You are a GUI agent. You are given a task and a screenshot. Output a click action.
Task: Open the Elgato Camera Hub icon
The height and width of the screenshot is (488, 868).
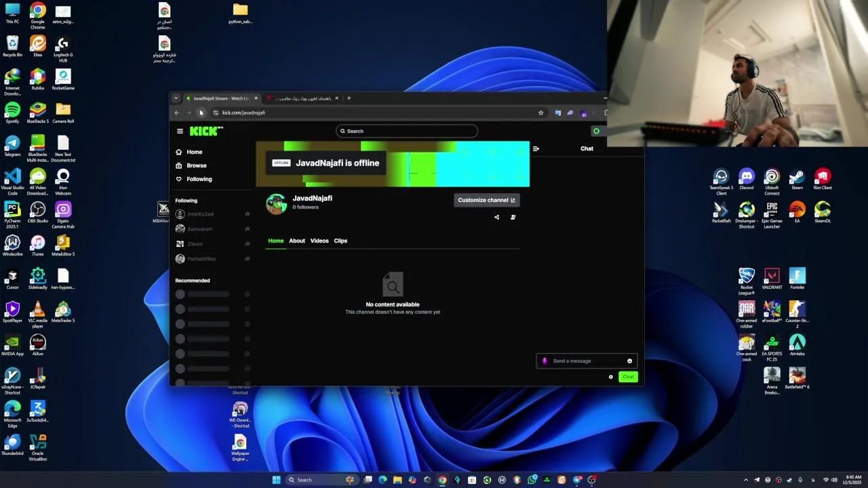click(x=63, y=216)
